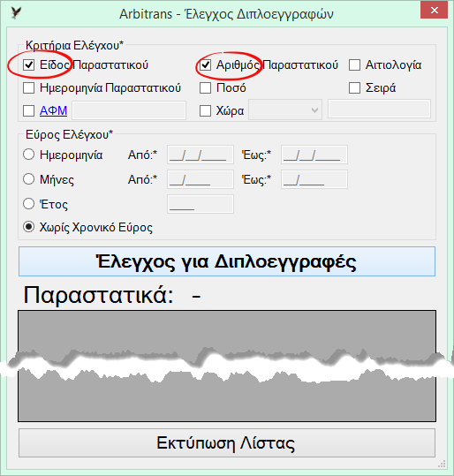Image resolution: width=454 pixels, height=476 pixels.
Task: Click the Ημερομηνία Από date field
Action: tap(201, 155)
